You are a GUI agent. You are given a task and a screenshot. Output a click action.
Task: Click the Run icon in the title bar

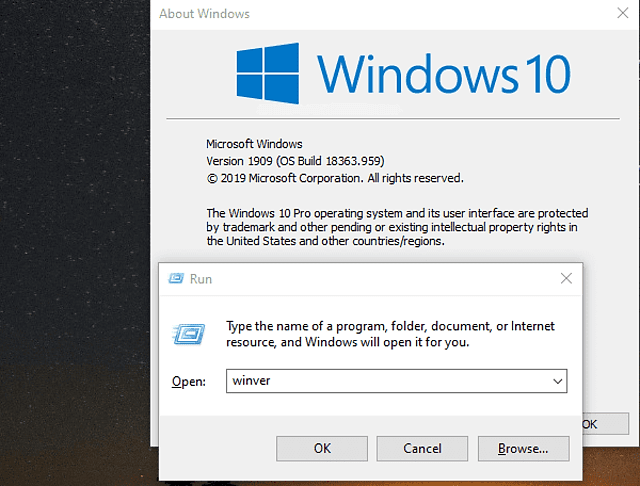coord(176,279)
